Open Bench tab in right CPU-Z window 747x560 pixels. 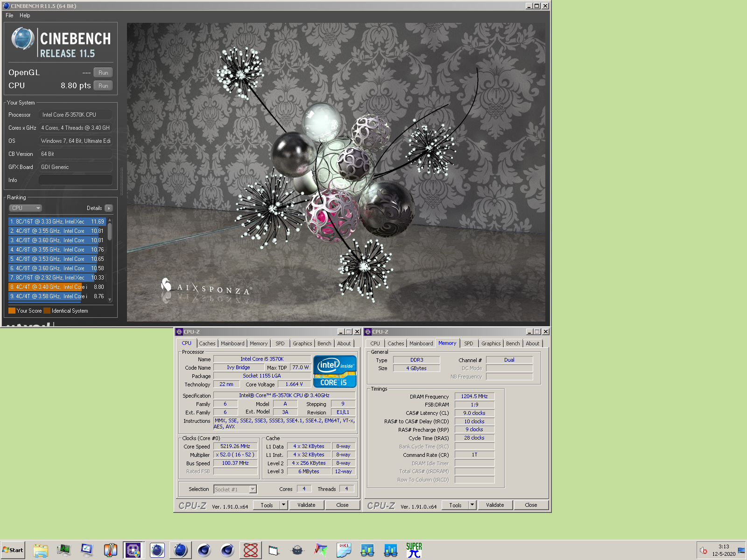click(513, 343)
